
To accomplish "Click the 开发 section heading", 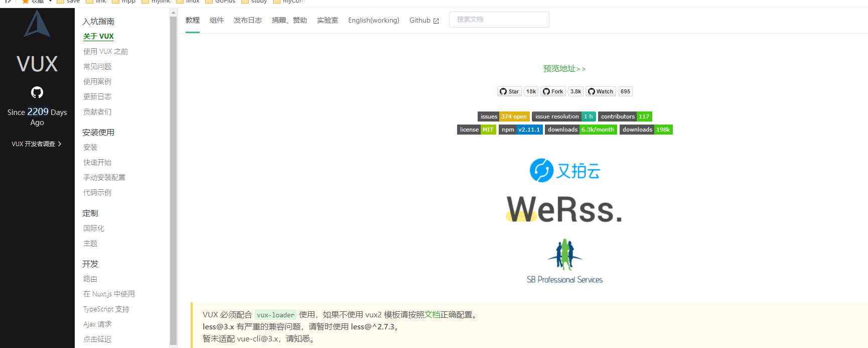I will 90,264.
